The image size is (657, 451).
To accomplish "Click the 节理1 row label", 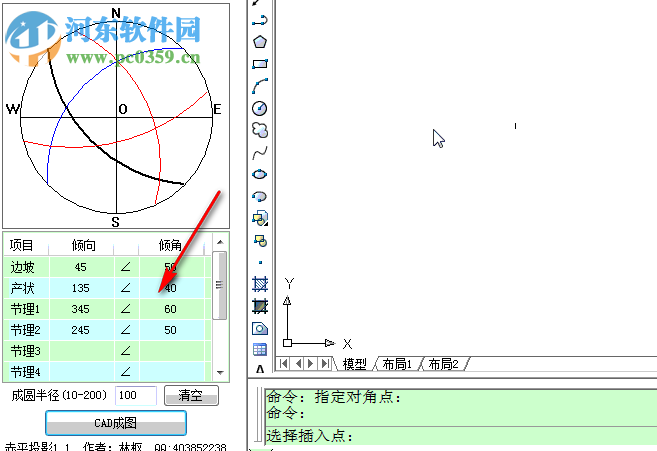I will (x=25, y=309).
